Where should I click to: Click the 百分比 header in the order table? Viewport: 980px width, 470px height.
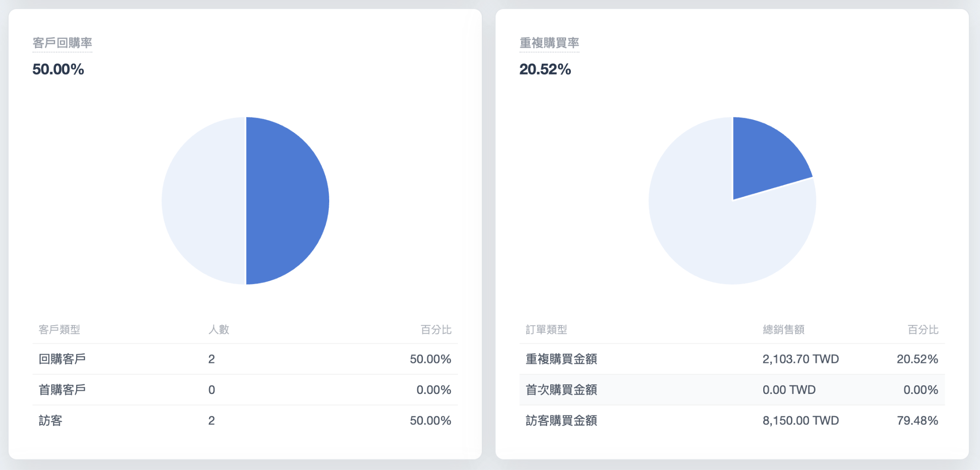[x=923, y=329]
